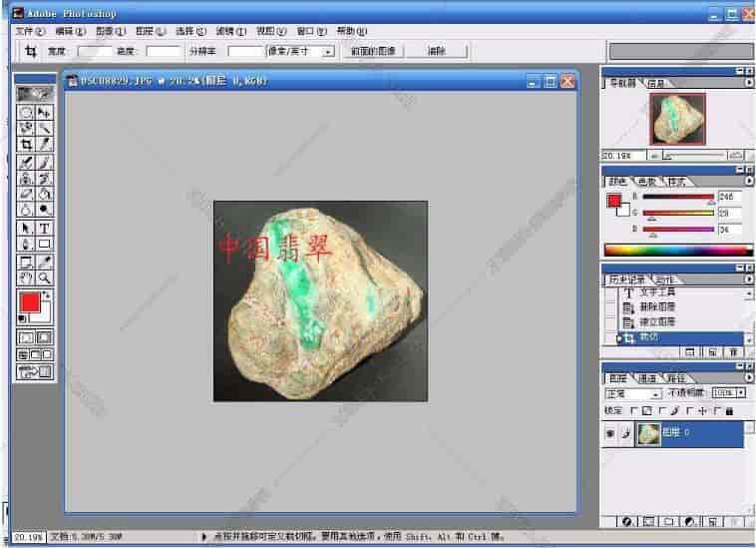This screenshot has width=756, height=548.
Task: Select the Type (T) tool
Action: tap(45, 229)
